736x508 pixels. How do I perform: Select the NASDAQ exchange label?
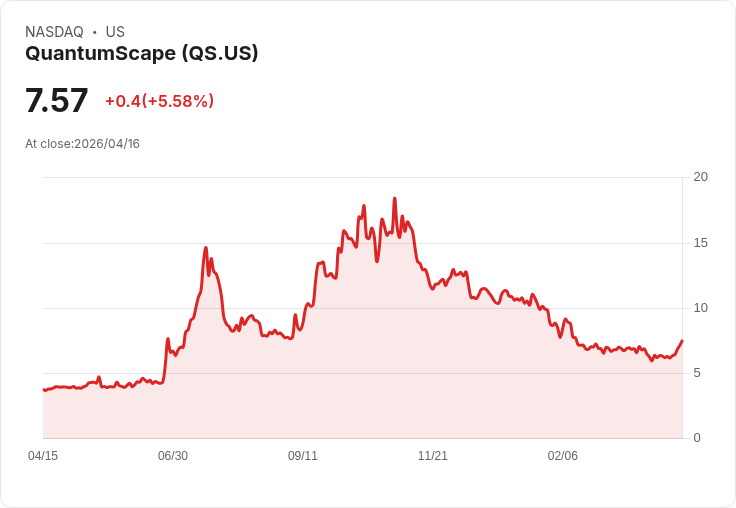(54, 32)
